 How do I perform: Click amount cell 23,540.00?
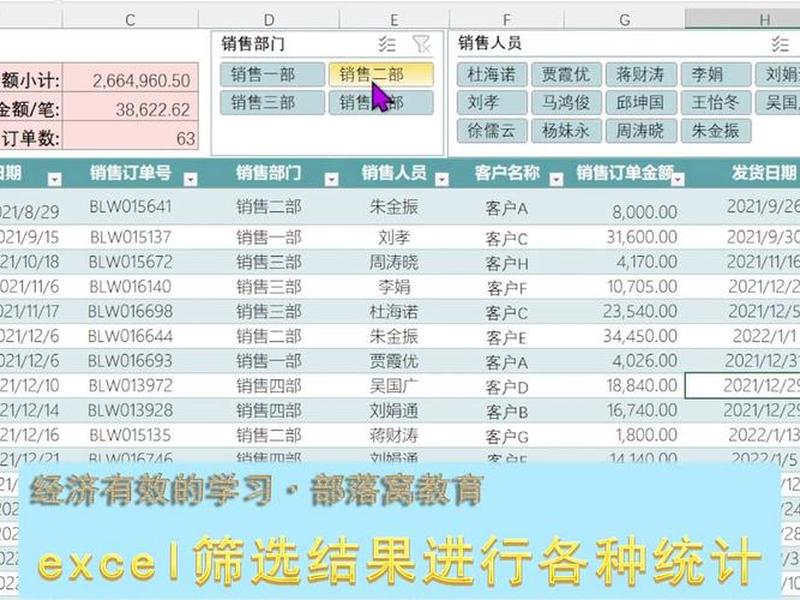[x=624, y=311]
